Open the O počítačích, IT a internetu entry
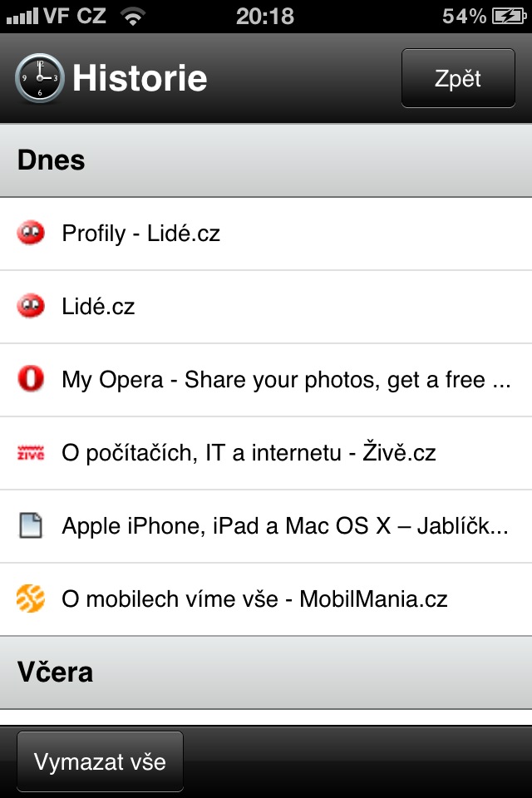The height and width of the screenshot is (798, 532). pos(249,452)
